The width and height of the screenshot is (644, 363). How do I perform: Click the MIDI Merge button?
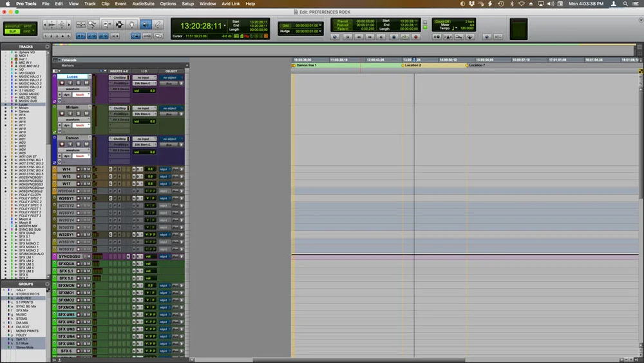[x=459, y=37]
